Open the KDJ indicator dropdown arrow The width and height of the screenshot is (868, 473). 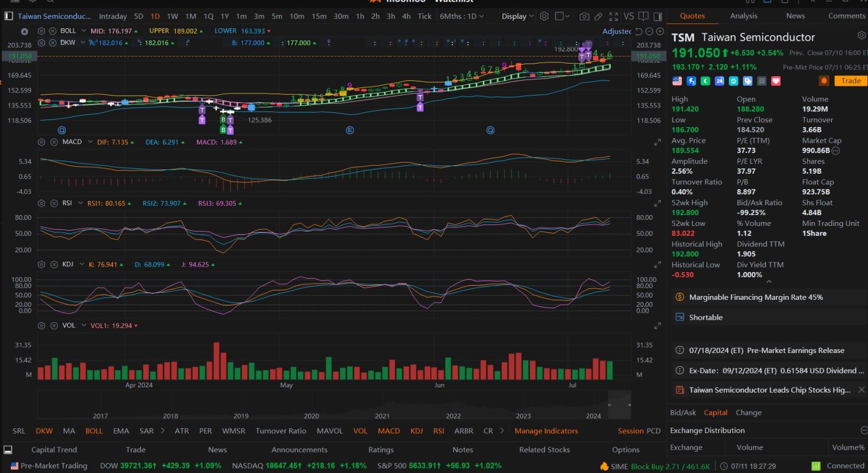(82, 264)
